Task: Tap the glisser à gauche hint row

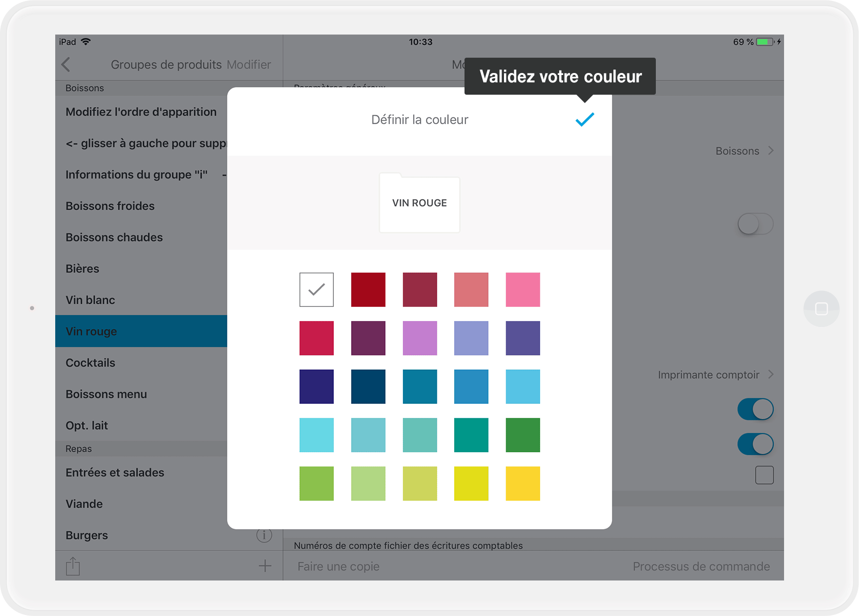Action: click(141, 143)
